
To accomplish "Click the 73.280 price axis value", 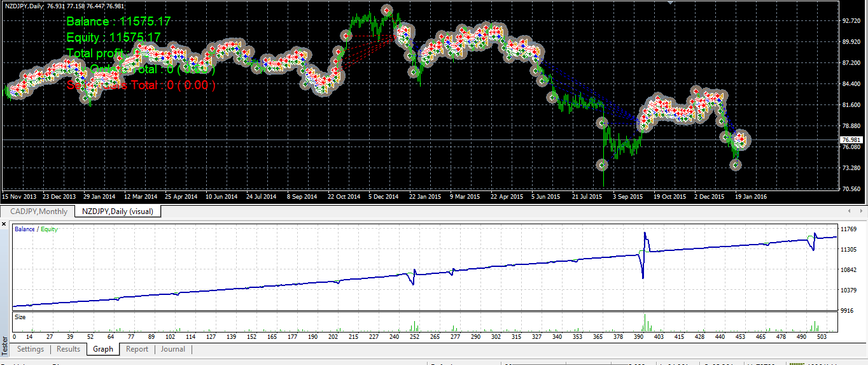I will coord(851,168).
